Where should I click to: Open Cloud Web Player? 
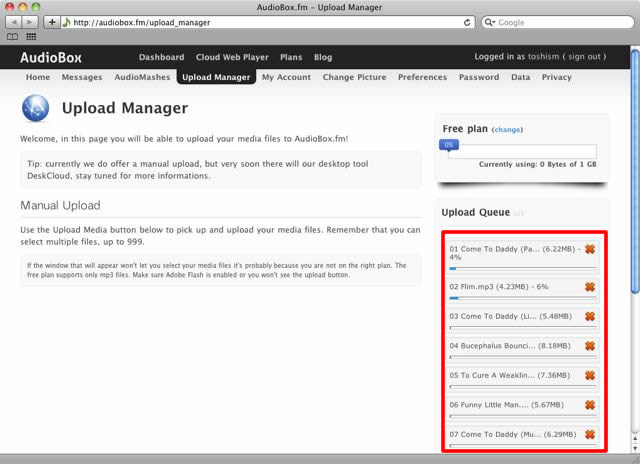232,57
